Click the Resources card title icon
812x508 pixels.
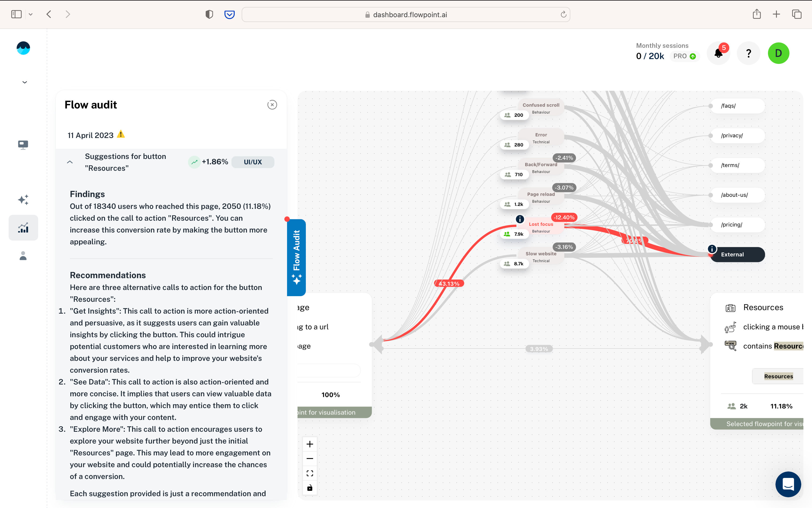click(x=730, y=308)
